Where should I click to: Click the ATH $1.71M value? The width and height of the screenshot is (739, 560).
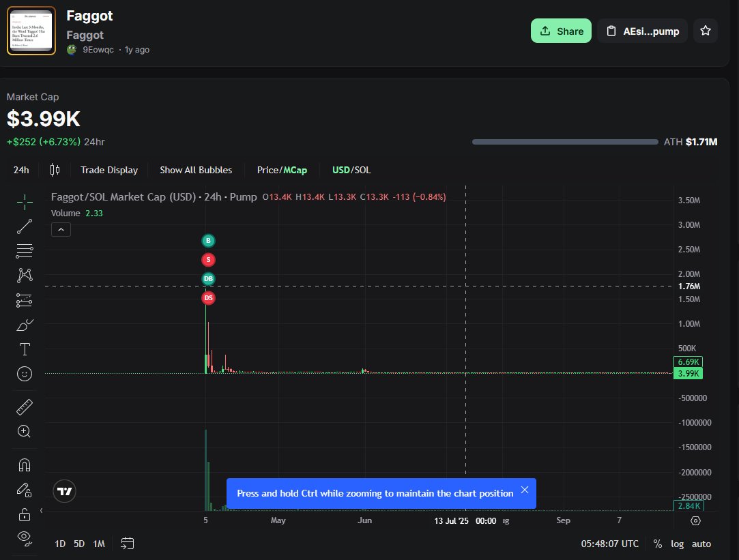(701, 142)
